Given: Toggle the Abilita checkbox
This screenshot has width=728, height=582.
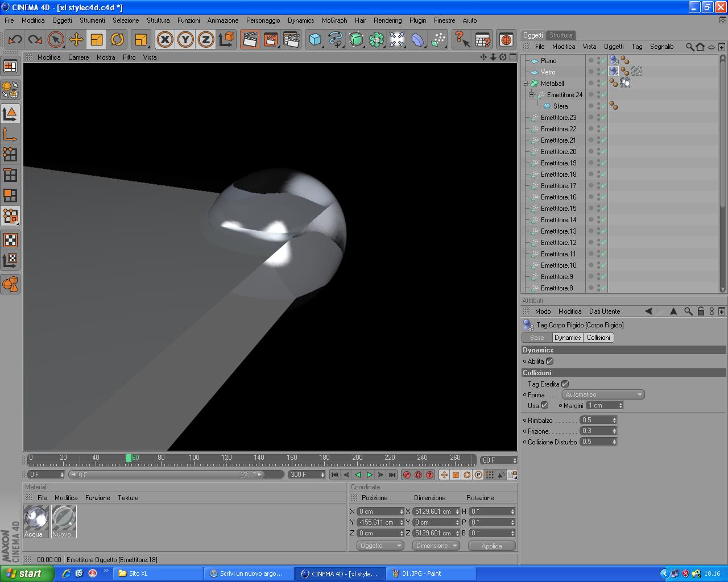Looking at the screenshot, I should (549, 361).
